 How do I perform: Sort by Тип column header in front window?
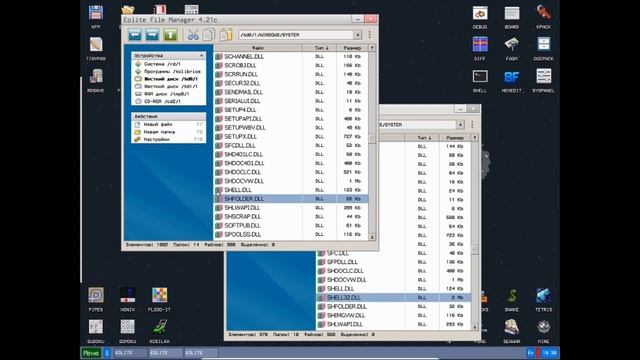320,48
